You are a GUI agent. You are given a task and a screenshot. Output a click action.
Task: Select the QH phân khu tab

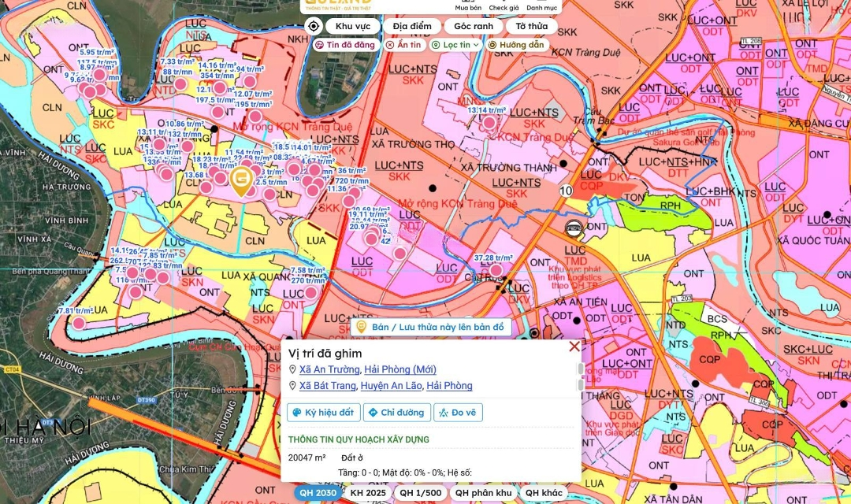click(x=483, y=493)
